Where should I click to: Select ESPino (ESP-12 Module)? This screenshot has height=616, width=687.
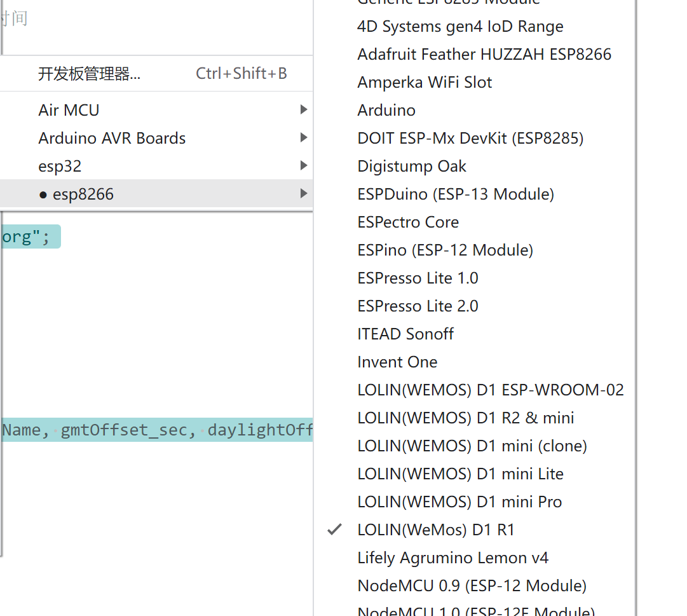click(475, 250)
